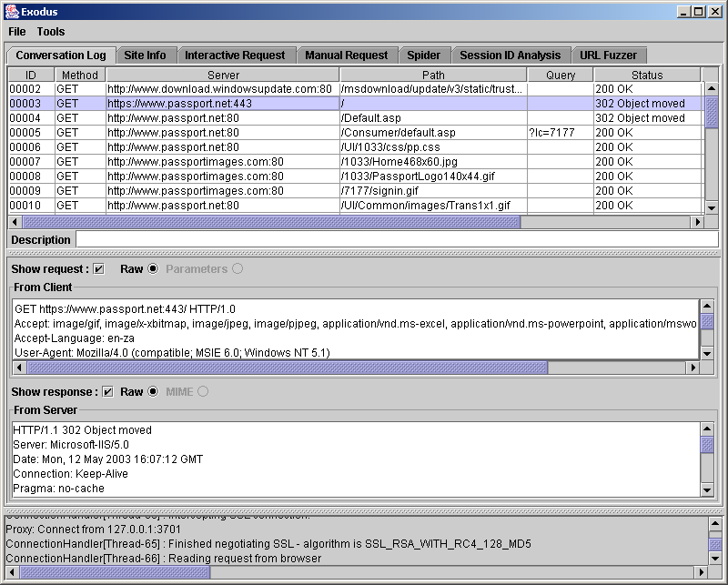Switch to the Site Info tab

[x=146, y=55]
